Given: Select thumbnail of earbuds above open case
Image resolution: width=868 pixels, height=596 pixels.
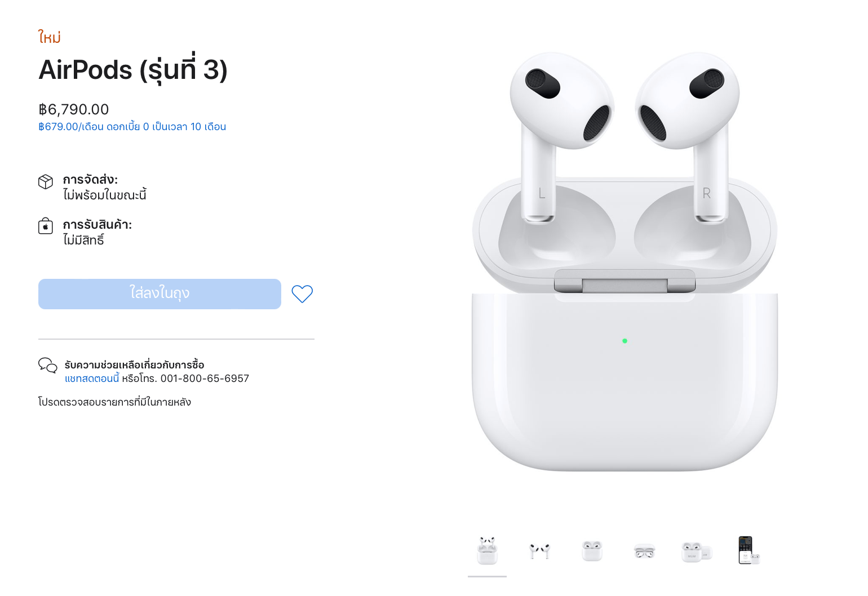Looking at the screenshot, I should 488,550.
